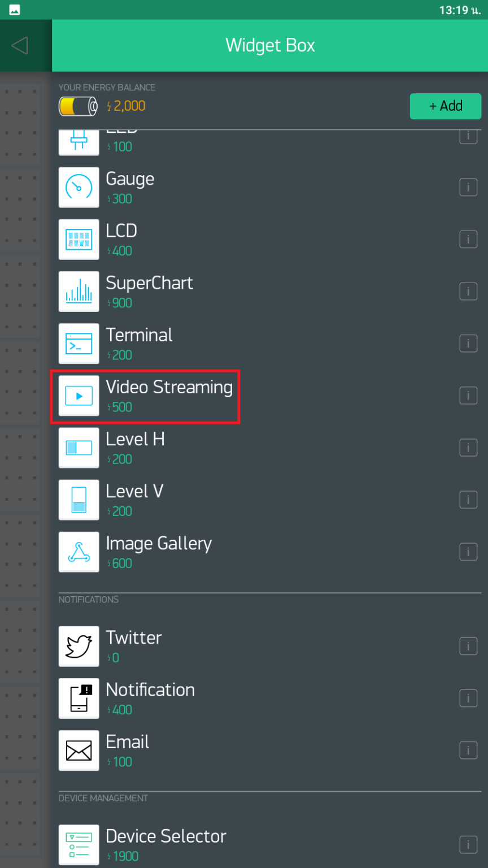Viewport: 488px width, 868px height.
Task: Select the Notification phone icon
Action: click(x=79, y=698)
